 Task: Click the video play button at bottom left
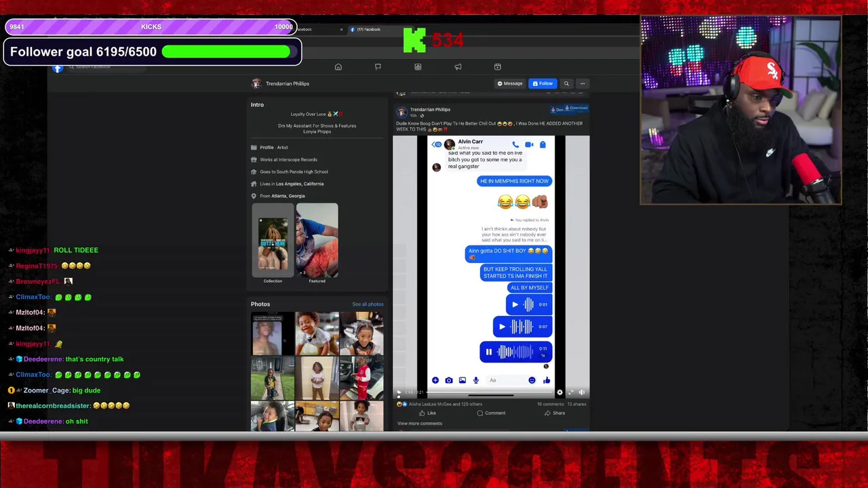pos(399,392)
